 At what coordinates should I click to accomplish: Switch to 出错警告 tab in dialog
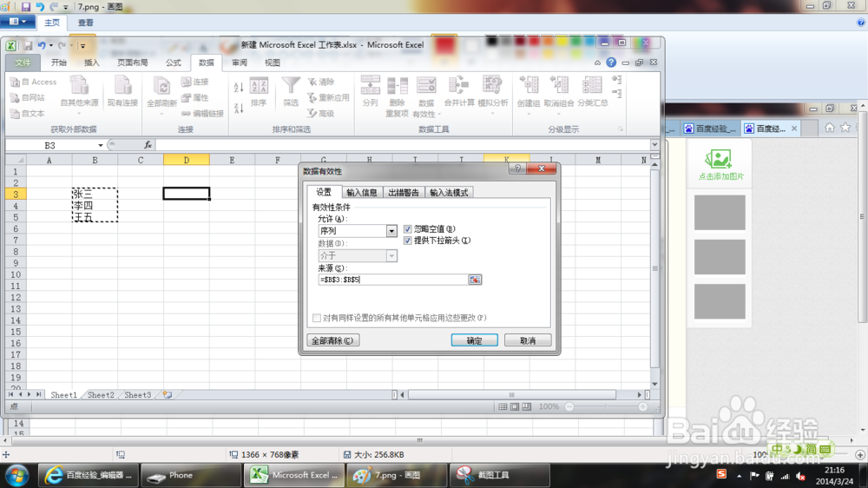pos(403,193)
